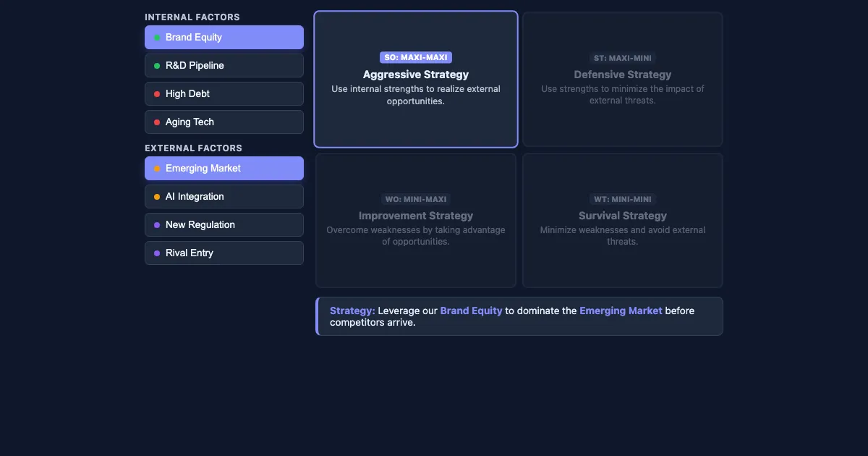Click the green dot beside R&D Pipeline

(157, 66)
